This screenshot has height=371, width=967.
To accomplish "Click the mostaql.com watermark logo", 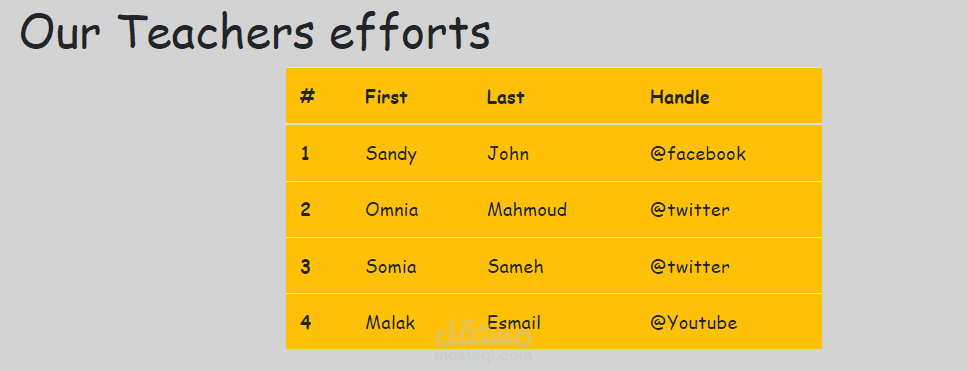I will coord(483,342).
